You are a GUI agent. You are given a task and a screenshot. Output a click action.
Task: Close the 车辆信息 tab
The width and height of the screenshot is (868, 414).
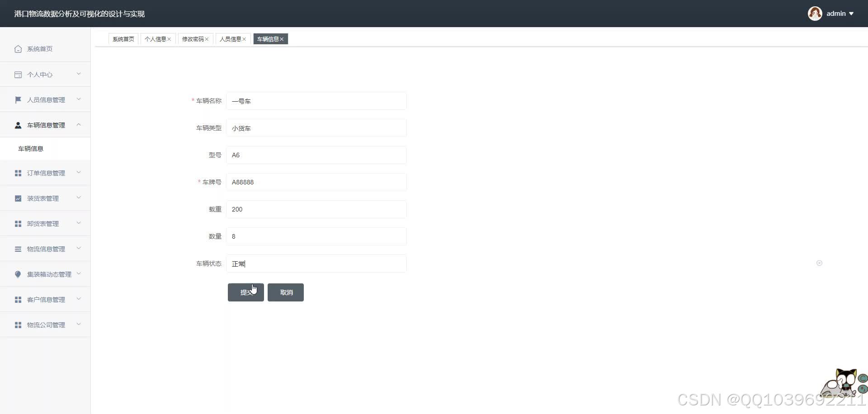(x=282, y=39)
